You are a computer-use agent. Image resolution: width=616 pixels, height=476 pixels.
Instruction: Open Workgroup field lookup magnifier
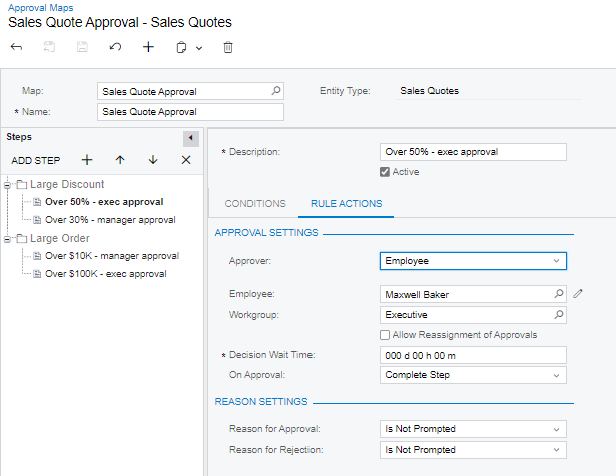(x=559, y=315)
